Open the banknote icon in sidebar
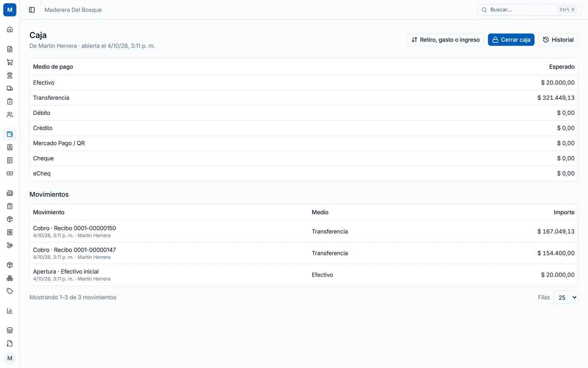Screen dimensions: 588x368 [x=10, y=173]
